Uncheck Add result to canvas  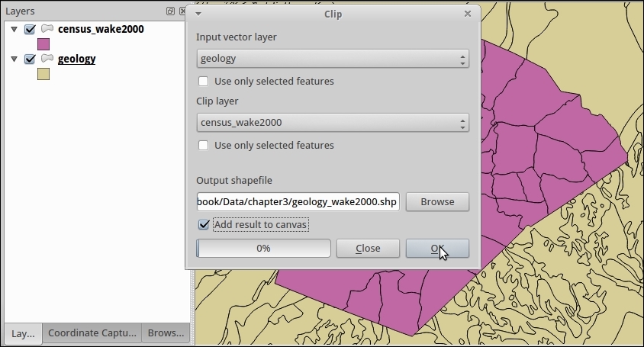tap(204, 224)
